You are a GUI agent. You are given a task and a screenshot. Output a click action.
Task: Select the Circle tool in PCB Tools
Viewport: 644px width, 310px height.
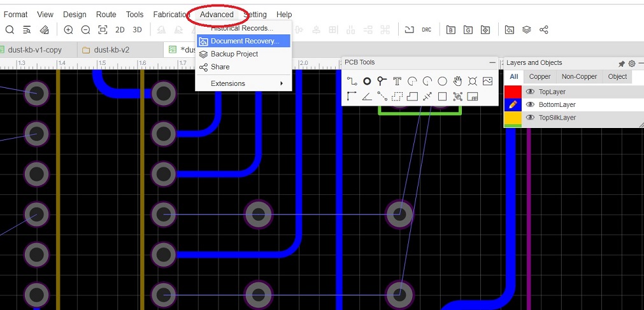tap(442, 81)
